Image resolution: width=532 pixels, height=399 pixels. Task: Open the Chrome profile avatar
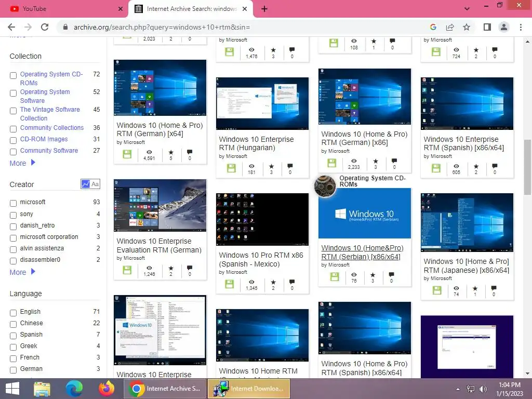coord(504,27)
